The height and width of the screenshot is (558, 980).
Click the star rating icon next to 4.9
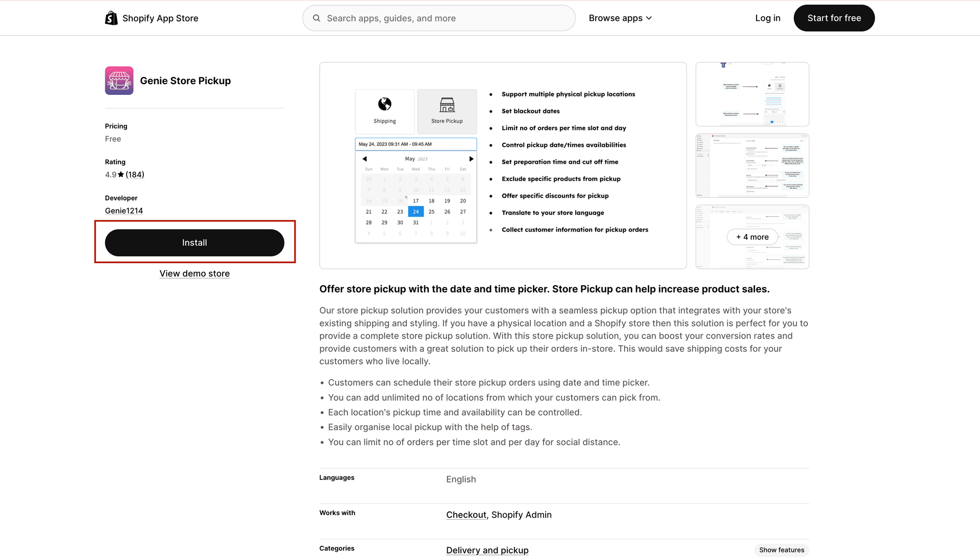coord(122,174)
